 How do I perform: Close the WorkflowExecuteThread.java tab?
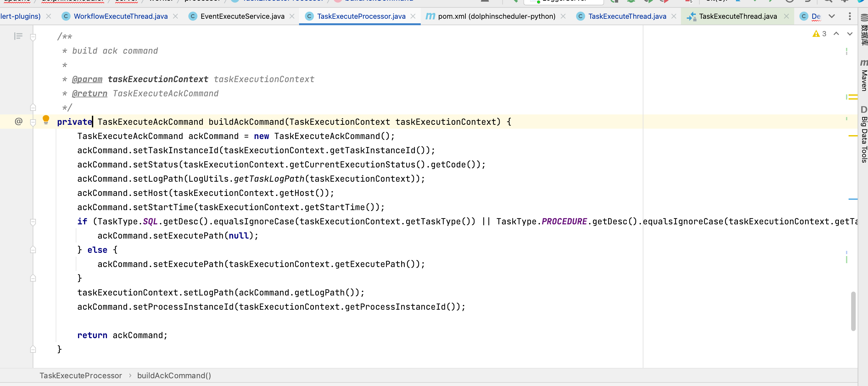175,16
